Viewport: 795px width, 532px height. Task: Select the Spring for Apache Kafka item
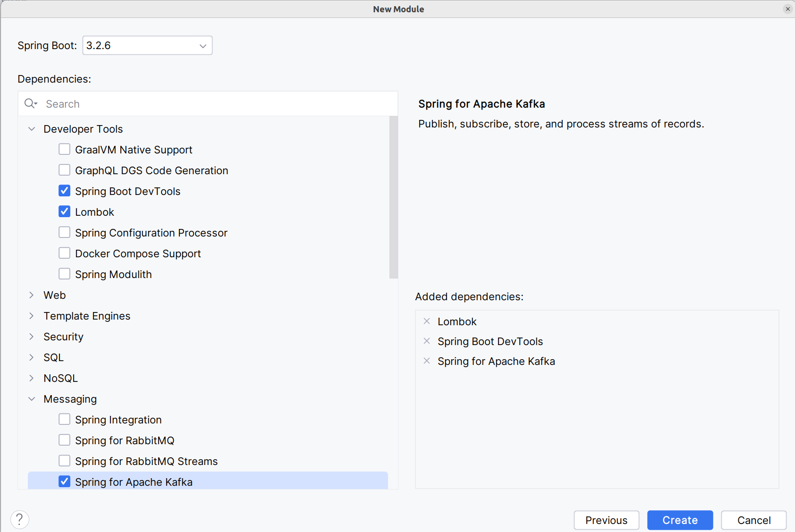(134, 482)
